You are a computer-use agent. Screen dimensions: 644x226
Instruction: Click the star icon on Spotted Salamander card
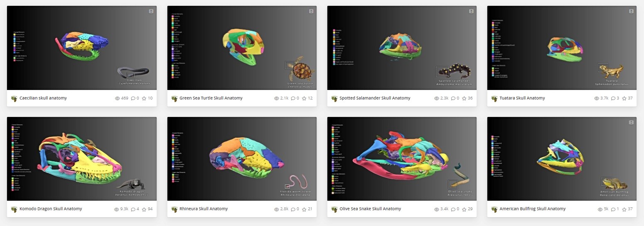(x=464, y=98)
